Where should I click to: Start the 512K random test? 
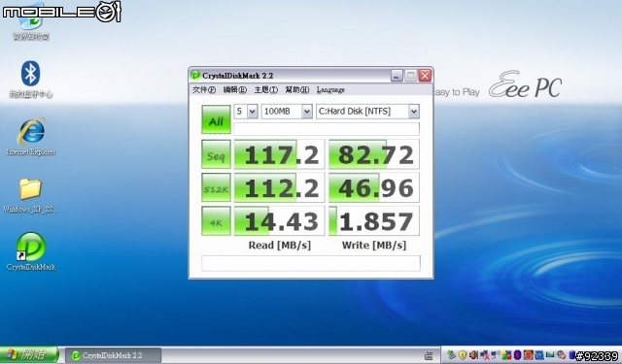(x=216, y=187)
